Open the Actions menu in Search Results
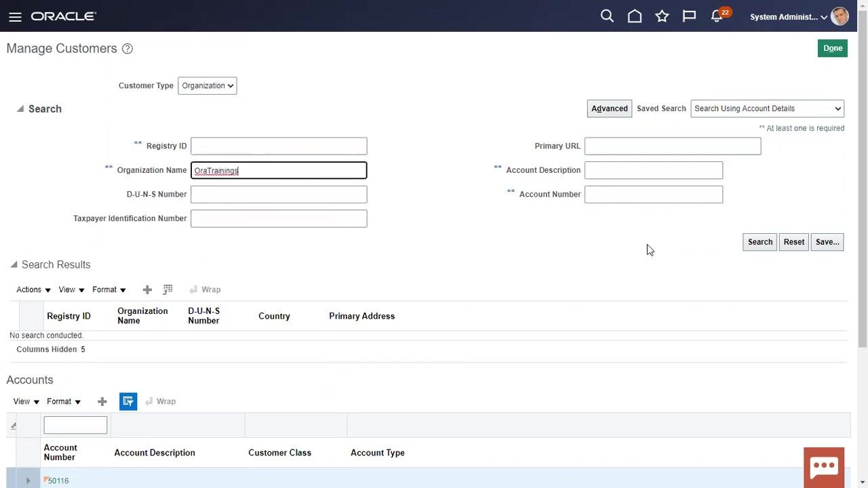Screen dimensions: 868x488 33,289
